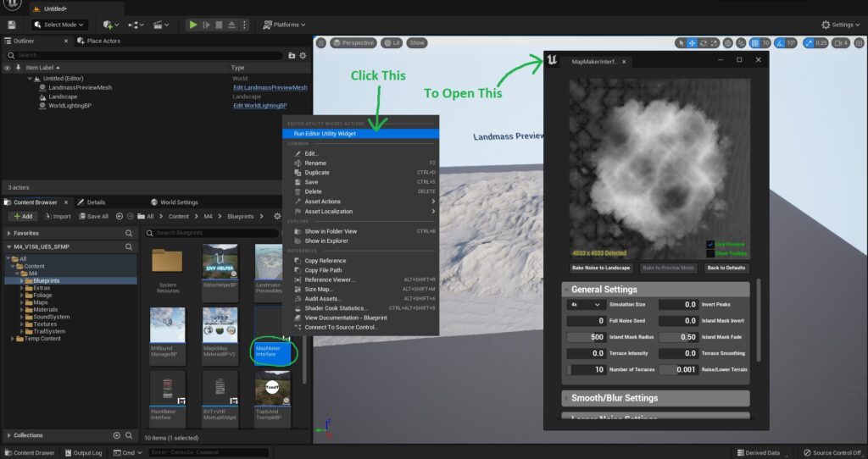Click the Island Mask Radius 500 slider field
This screenshot has width=868, height=459.
point(587,337)
